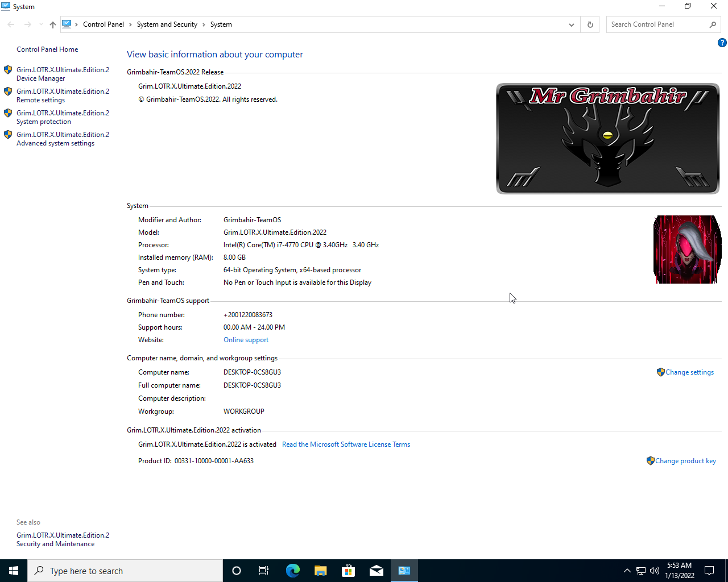The height and width of the screenshot is (582, 728).
Task: Open Security and Maintenance link
Action: click(63, 539)
